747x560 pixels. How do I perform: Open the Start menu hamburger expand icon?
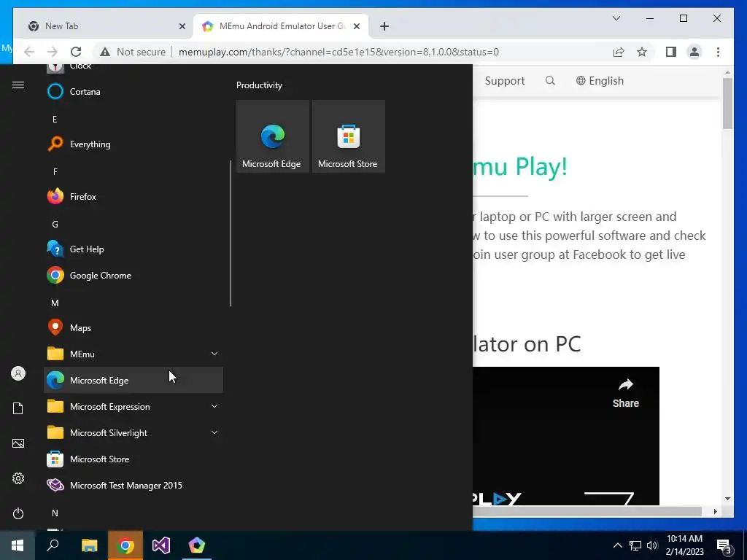pos(18,85)
